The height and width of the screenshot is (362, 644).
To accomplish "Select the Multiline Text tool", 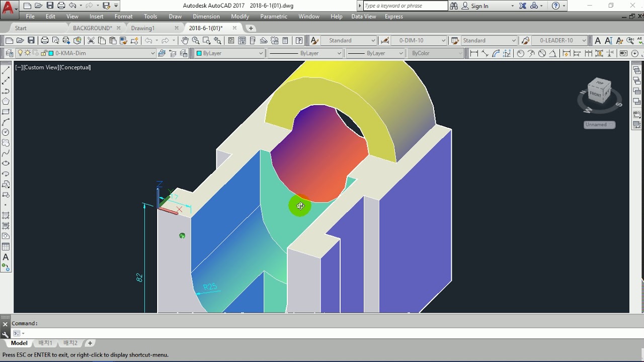I will point(6,257).
